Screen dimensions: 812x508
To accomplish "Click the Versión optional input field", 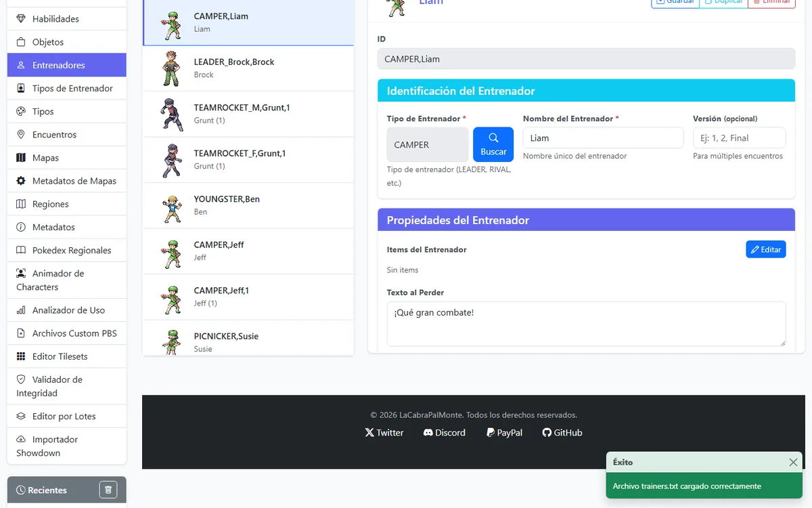I will [740, 138].
